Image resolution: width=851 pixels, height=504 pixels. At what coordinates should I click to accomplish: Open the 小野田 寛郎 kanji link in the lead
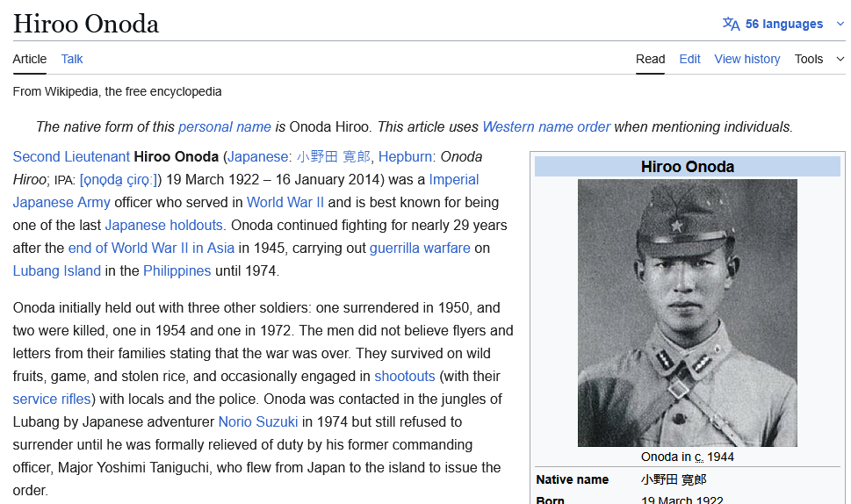334,157
